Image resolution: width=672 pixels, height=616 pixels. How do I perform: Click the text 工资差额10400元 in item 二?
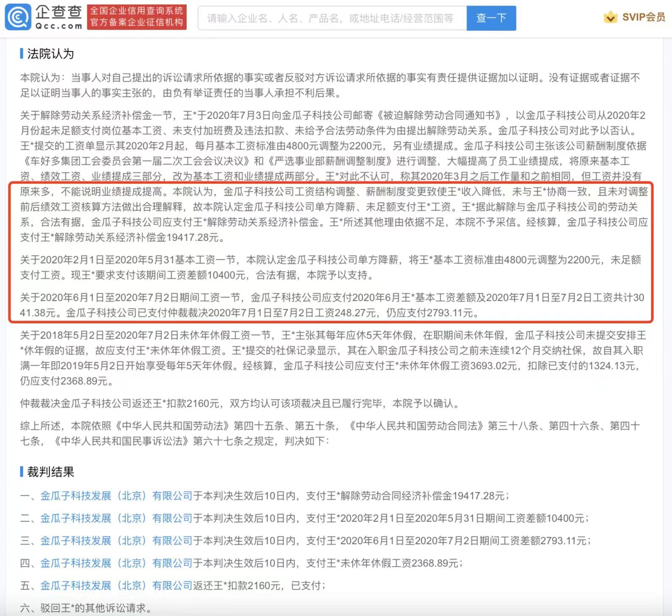pyautogui.click(x=545, y=518)
